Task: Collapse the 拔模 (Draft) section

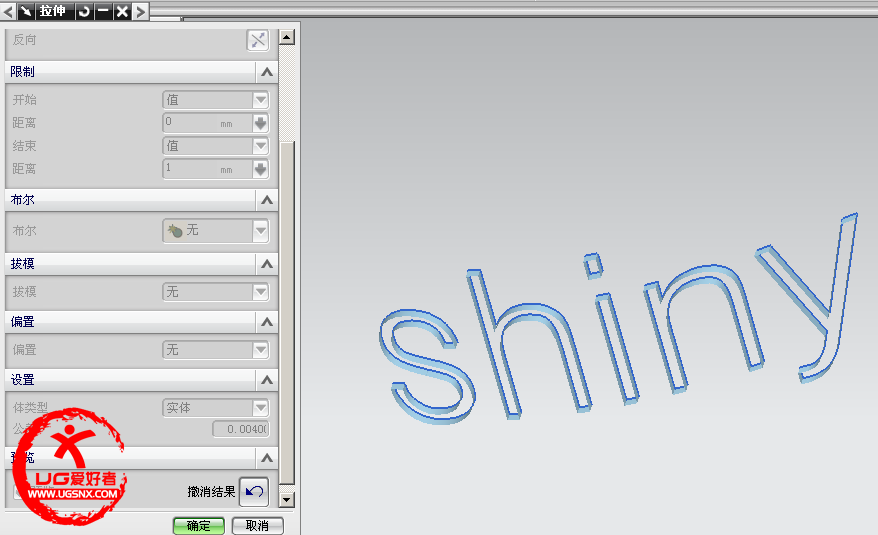Action: coord(267,264)
